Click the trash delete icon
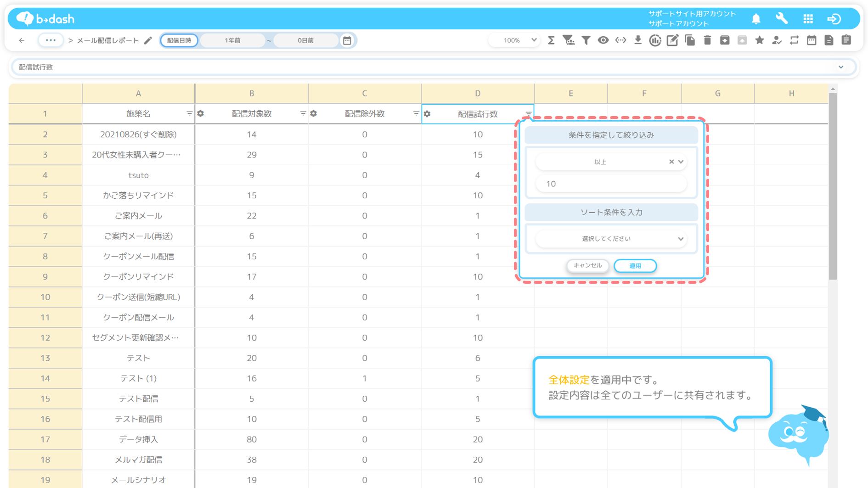Viewport: 868px width, 488px height. click(x=707, y=40)
